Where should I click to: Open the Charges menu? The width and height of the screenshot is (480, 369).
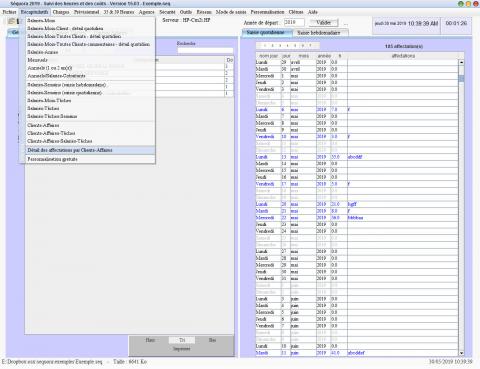61,12
